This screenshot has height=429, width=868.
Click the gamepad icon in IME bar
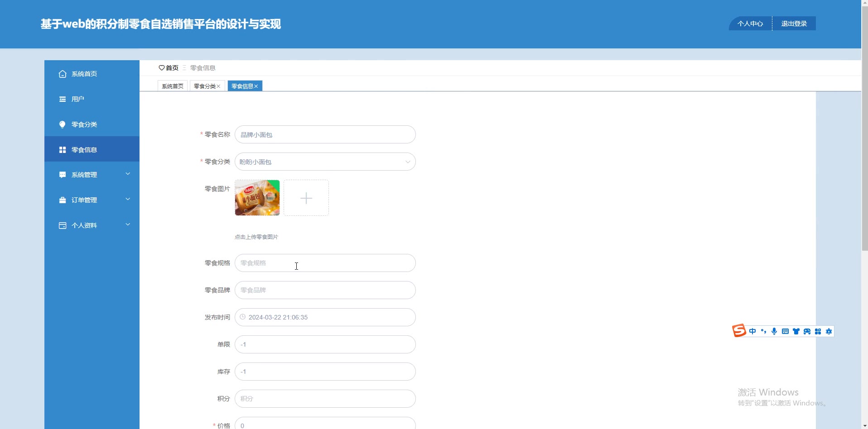tap(807, 331)
